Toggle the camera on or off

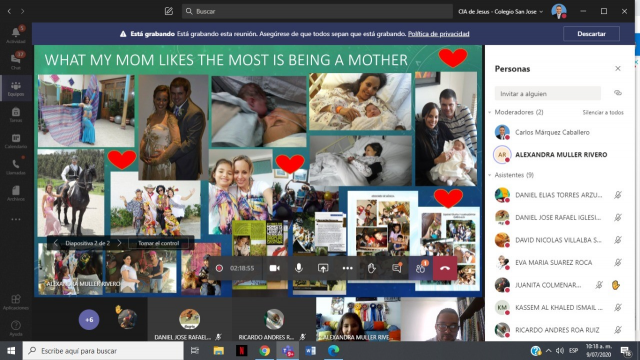click(x=274, y=268)
